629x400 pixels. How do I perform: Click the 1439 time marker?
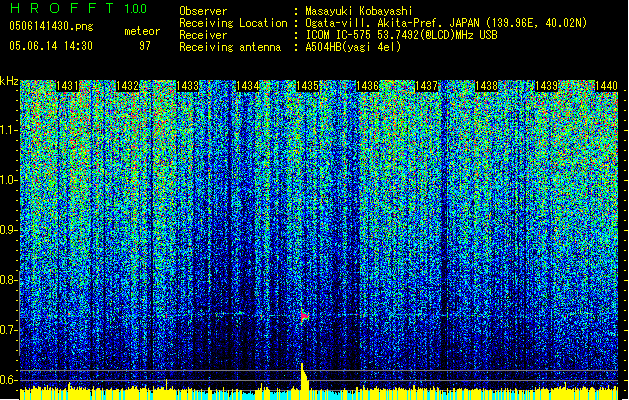[x=546, y=86]
